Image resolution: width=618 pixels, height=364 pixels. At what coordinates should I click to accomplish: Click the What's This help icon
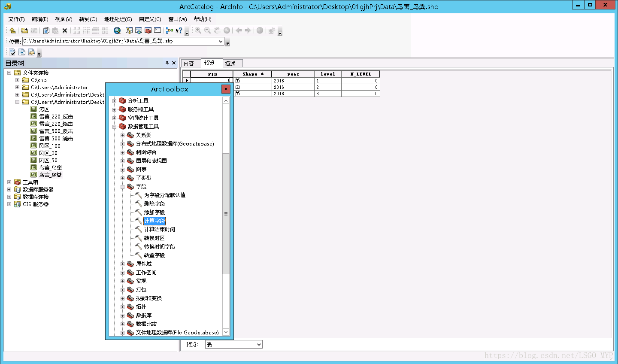click(x=179, y=30)
